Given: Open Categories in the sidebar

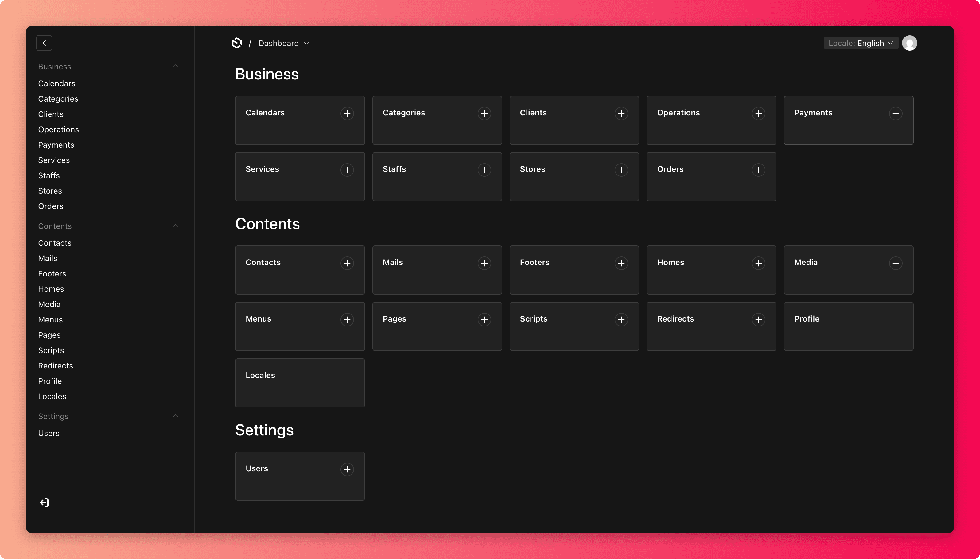Looking at the screenshot, I should (x=58, y=99).
